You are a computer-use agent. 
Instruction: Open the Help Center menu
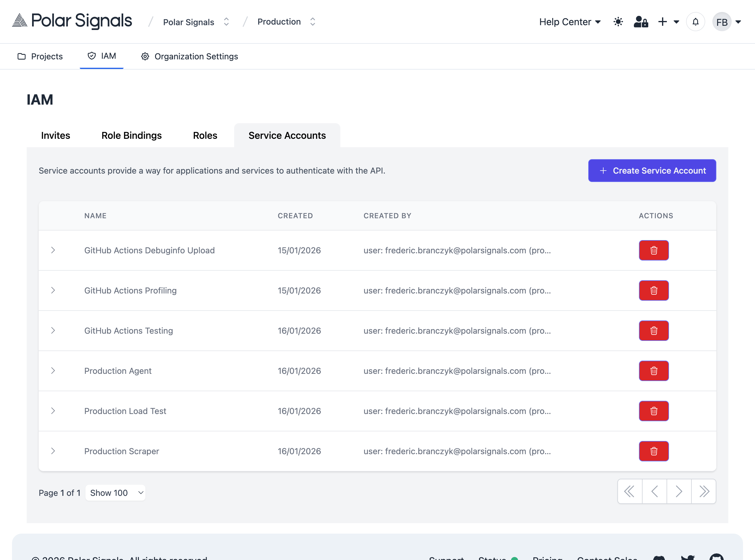[x=570, y=22]
